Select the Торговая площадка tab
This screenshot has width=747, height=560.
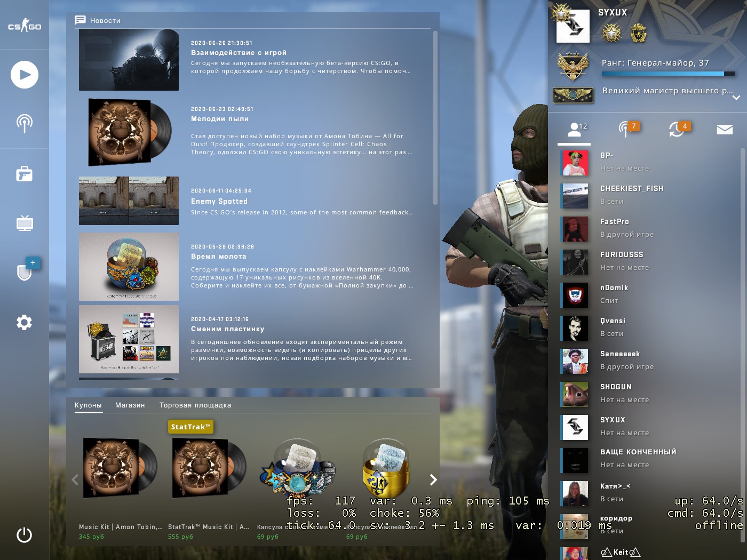pos(195,405)
